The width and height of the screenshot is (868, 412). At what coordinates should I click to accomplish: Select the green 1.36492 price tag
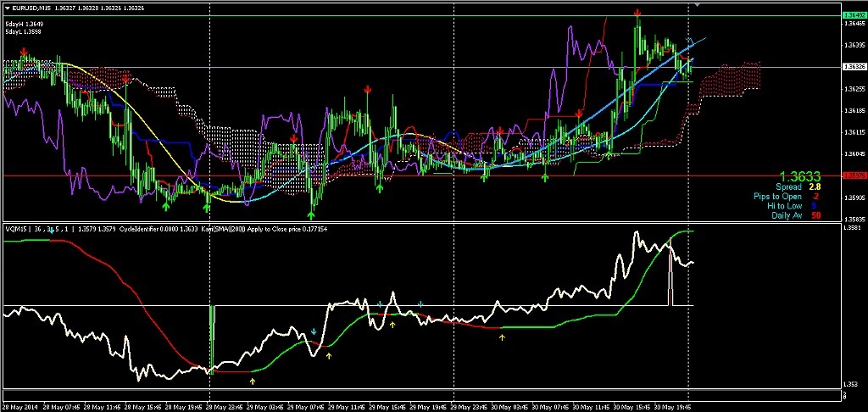(854, 15)
